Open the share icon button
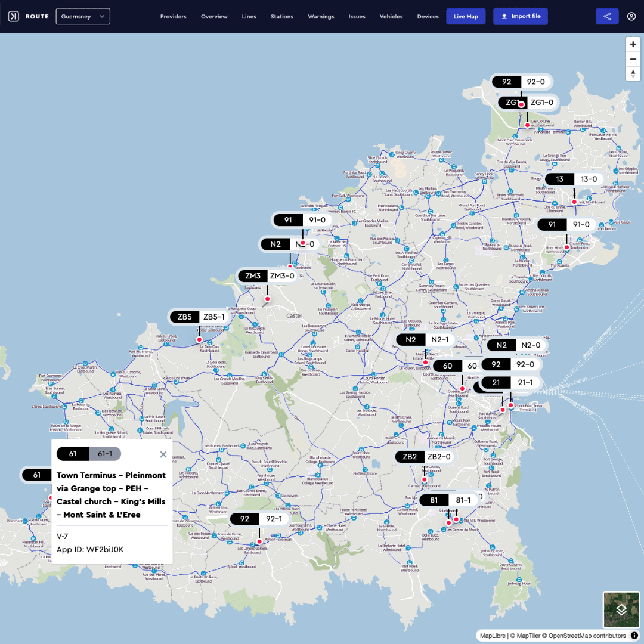Viewport: 644px width, 644px height. (x=607, y=17)
